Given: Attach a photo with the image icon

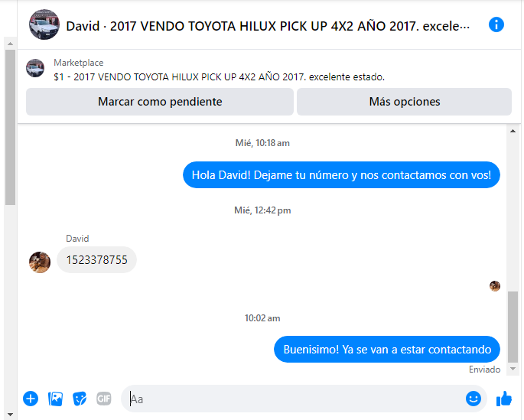Looking at the screenshot, I should point(55,399).
